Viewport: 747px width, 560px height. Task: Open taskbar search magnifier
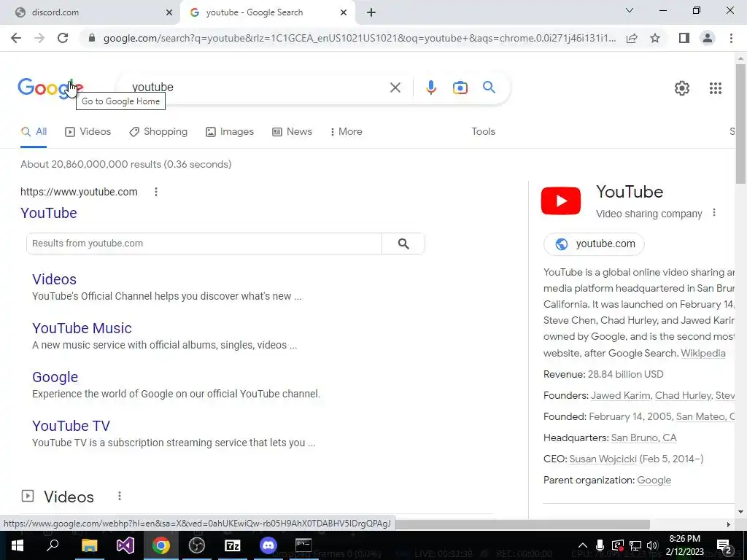point(53,545)
